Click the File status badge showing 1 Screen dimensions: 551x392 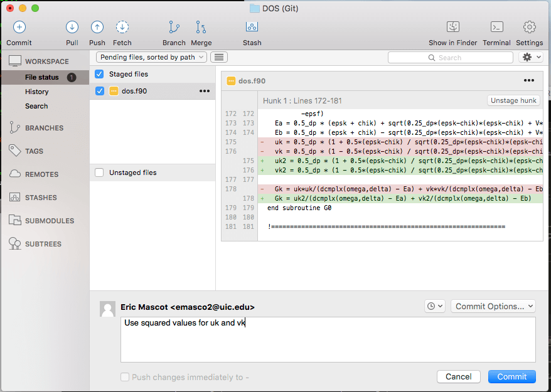pos(72,77)
